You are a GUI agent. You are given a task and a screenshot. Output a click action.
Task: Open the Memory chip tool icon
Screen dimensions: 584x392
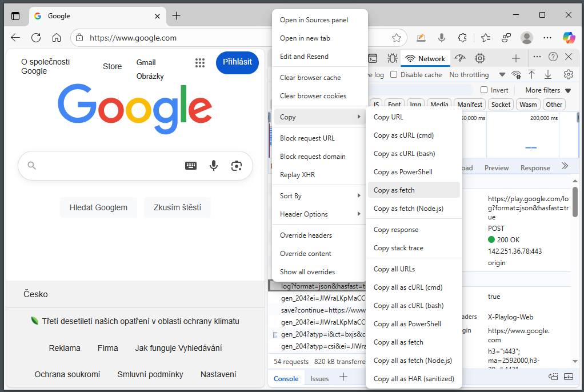point(480,58)
